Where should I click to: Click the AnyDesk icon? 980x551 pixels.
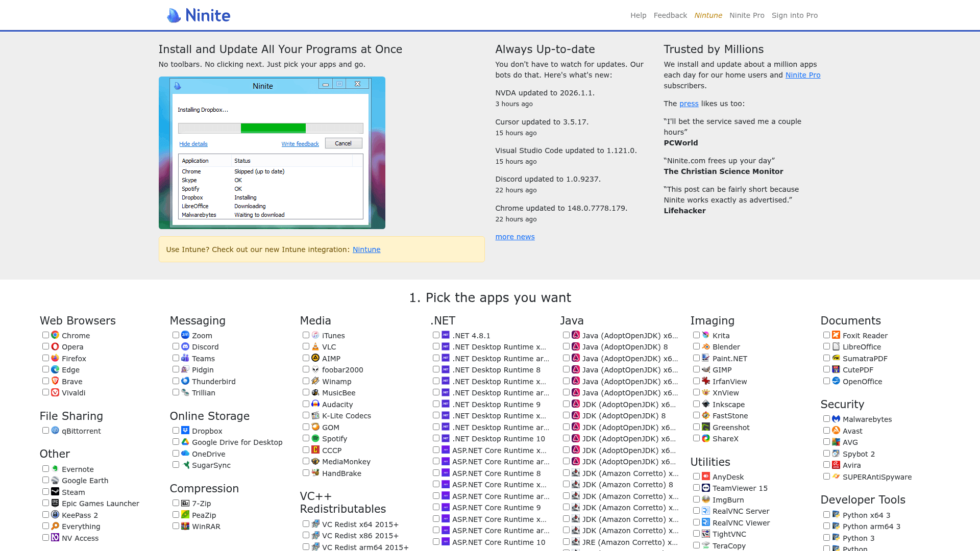tap(706, 477)
